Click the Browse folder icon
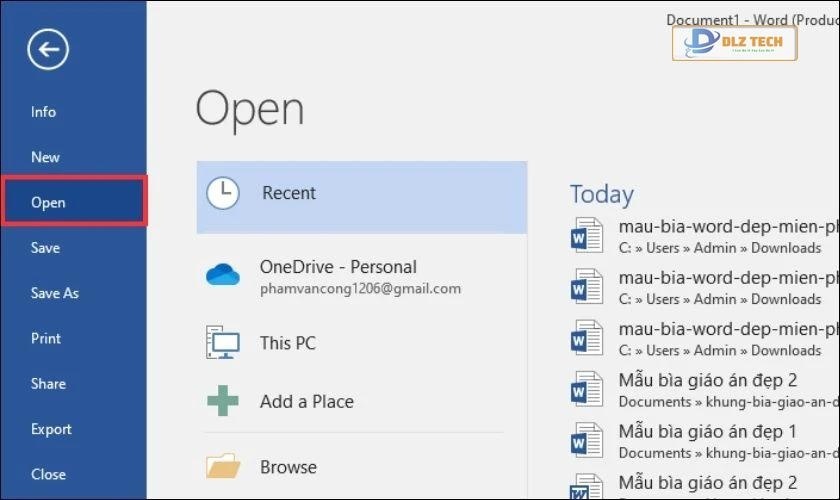The height and width of the screenshot is (500, 840). pos(223,466)
